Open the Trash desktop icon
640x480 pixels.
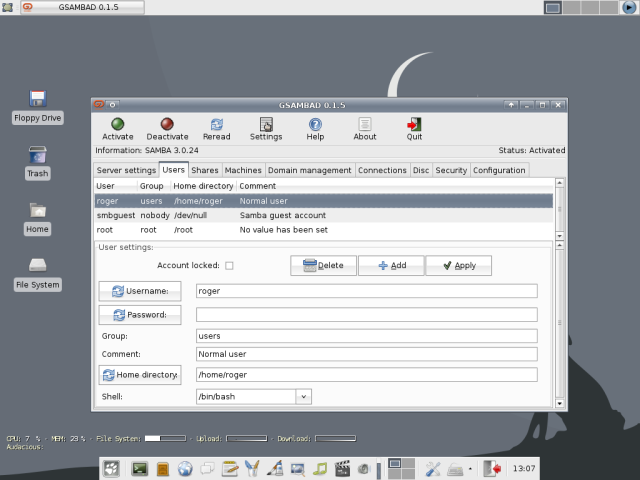[38, 155]
